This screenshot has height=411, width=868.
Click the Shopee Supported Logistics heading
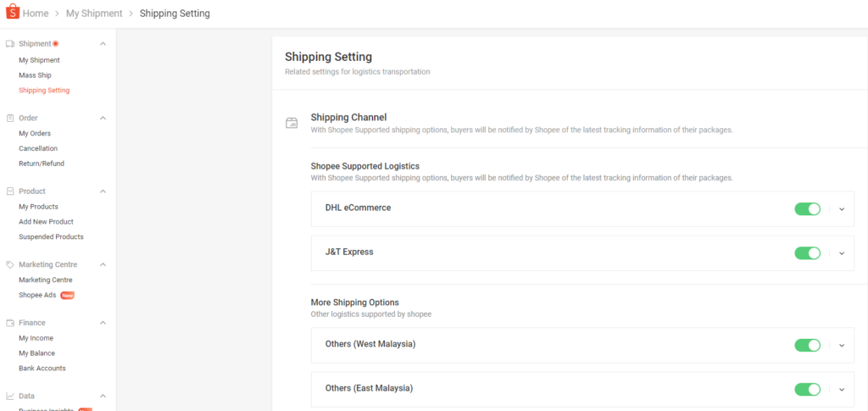[x=365, y=166]
